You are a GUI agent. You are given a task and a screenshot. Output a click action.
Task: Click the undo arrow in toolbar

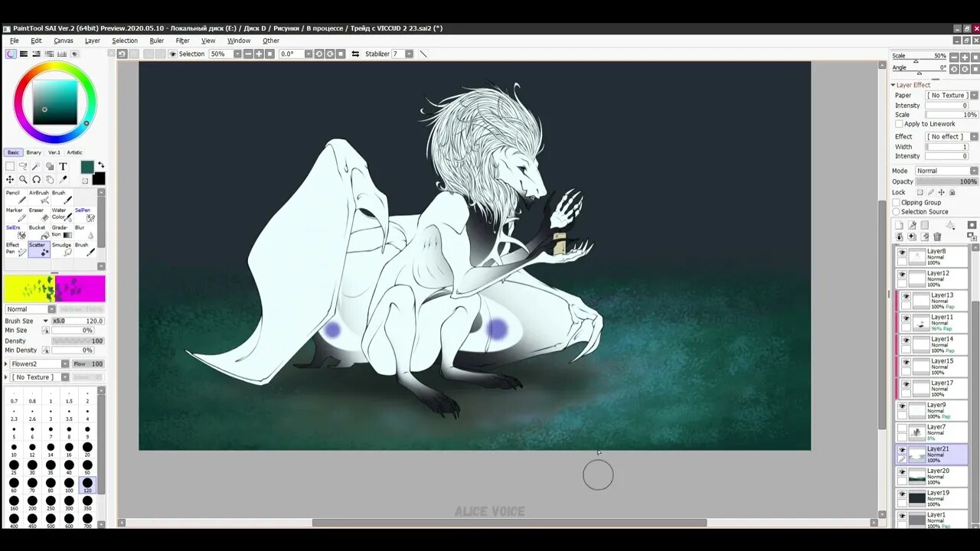click(x=122, y=54)
